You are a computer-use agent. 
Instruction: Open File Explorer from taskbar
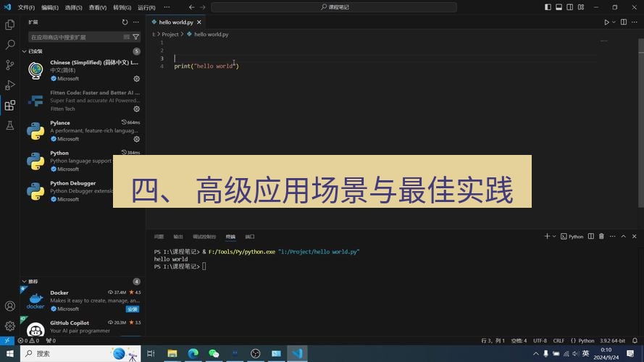pos(172,353)
